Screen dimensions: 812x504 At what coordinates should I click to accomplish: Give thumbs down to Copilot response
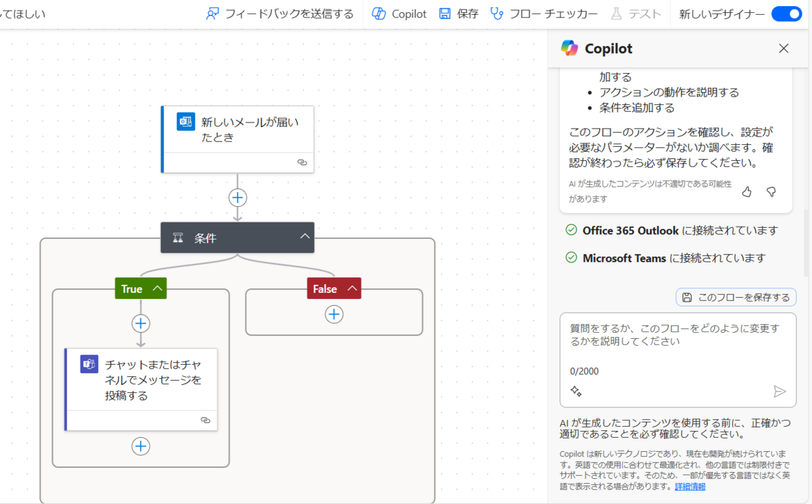pos(771,192)
